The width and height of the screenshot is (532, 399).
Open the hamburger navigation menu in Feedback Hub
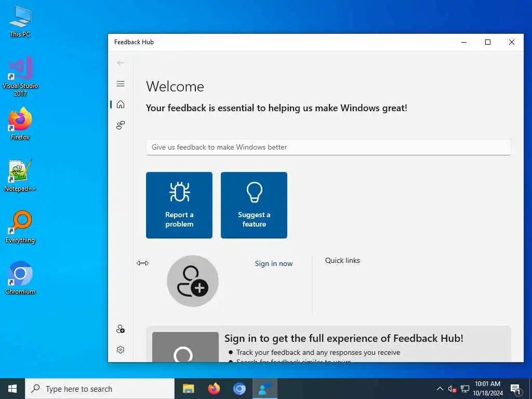click(x=121, y=84)
